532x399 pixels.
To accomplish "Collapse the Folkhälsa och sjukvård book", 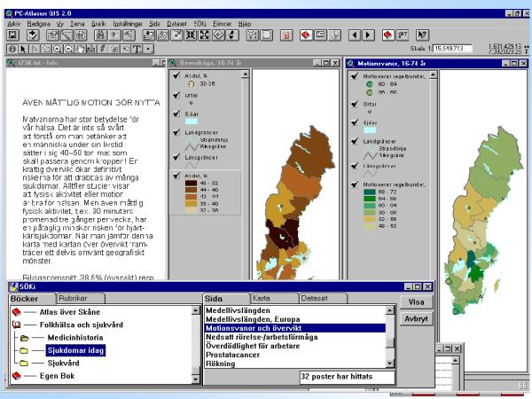I will tap(16, 325).
